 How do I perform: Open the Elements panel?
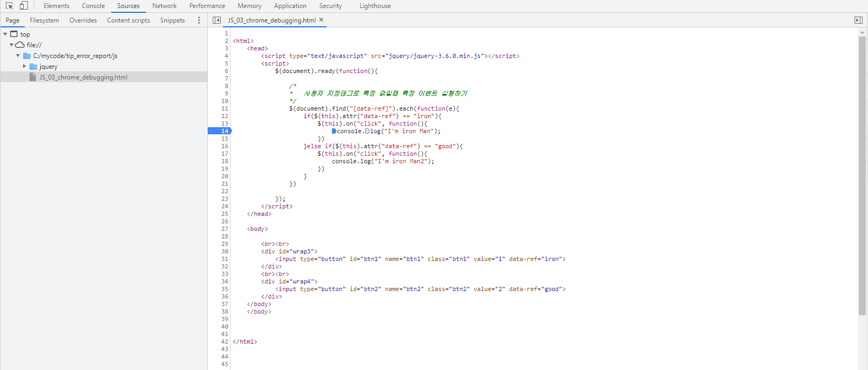[x=56, y=6]
